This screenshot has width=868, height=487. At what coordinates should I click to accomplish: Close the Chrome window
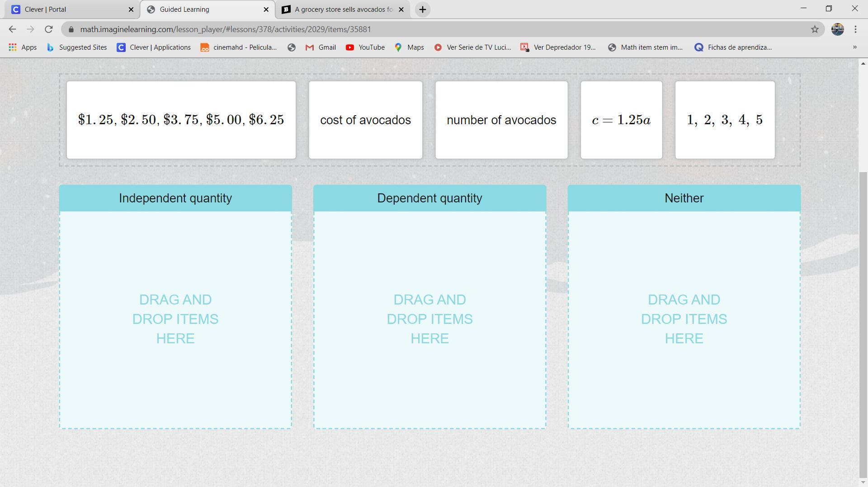(x=854, y=9)
